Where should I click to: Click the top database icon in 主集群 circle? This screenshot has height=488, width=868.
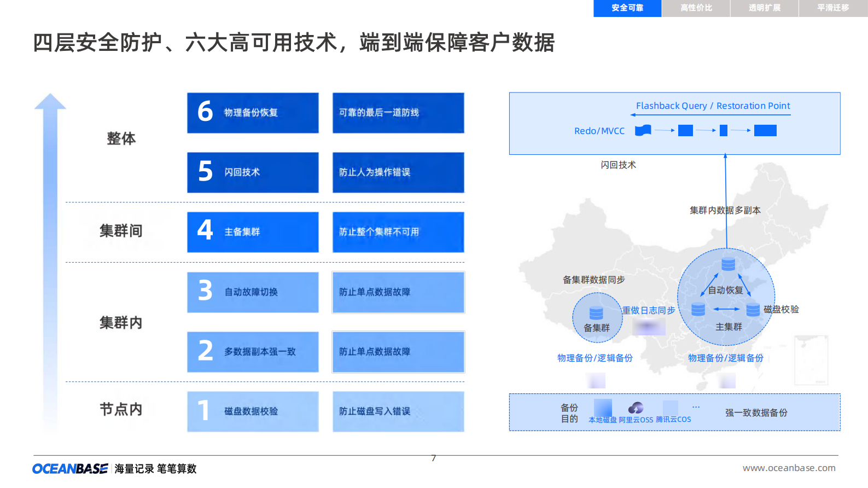point(728,264)
